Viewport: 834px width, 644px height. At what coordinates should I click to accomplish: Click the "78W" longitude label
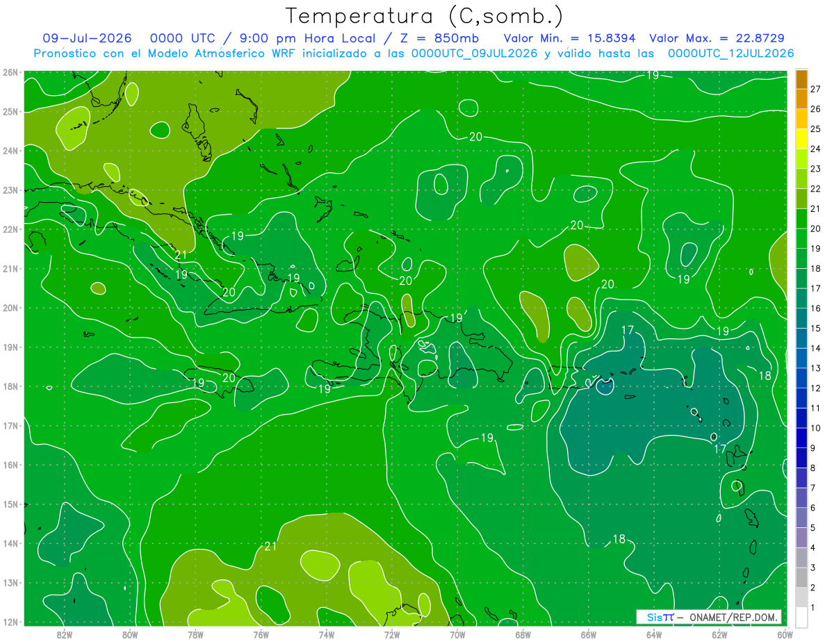(x=195, y=634)
